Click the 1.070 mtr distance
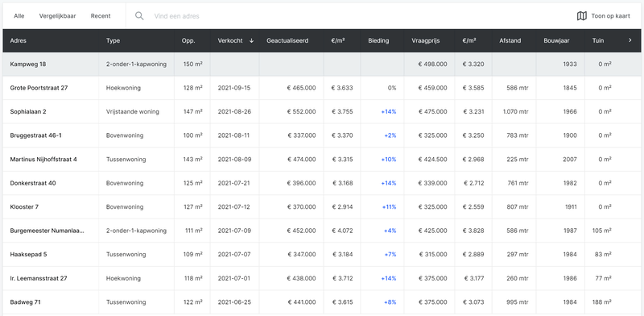Viewport: 644px width, 316px height. (515, 111)
